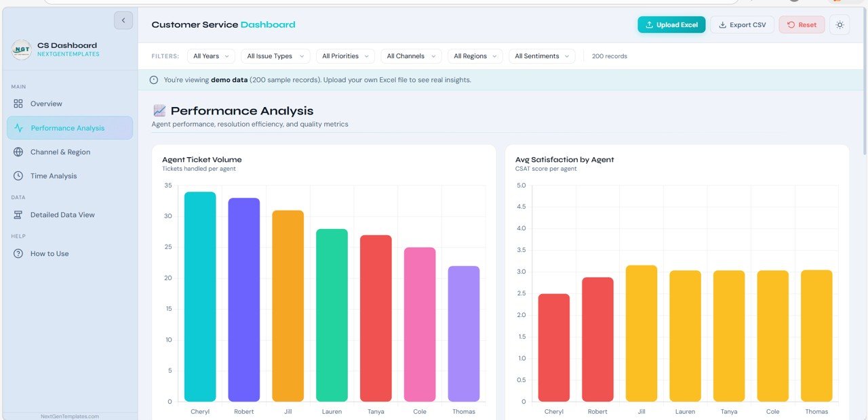Expand the All Channels dropdown
This screenshot has height=420, width=868.
[x=411, y=56]
